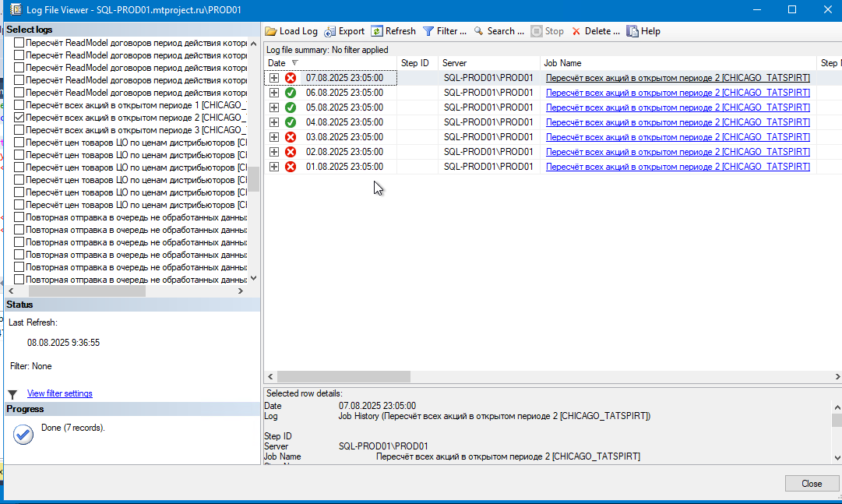The width and height of the screenshot is (842, 504).
Task: Check the last Пересчёт ReadModel договоров checkbox
Action: coord(19,93)
